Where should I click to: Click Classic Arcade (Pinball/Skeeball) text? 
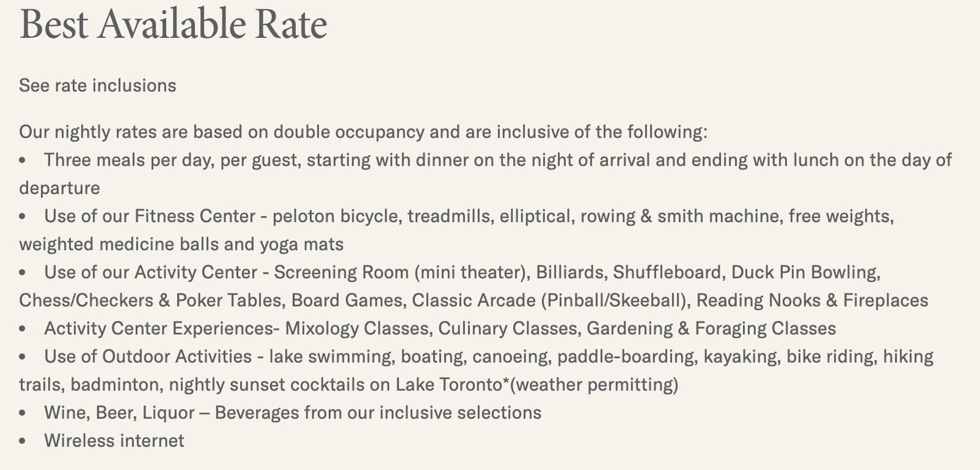pos(548,300)
